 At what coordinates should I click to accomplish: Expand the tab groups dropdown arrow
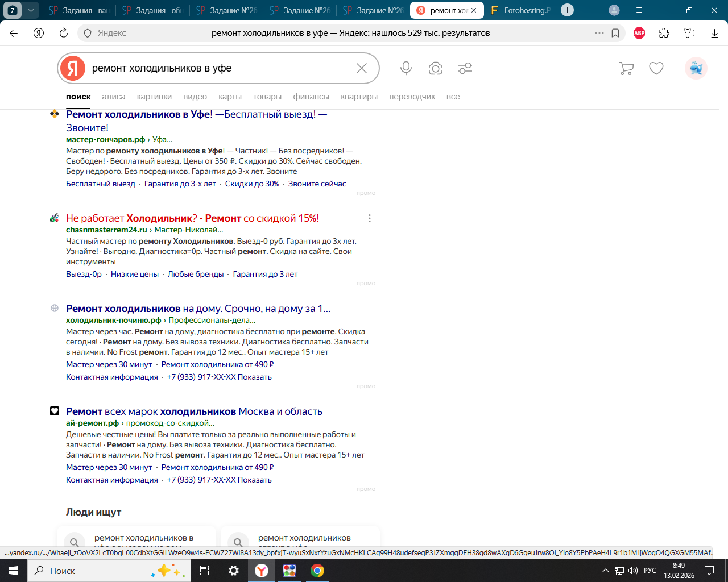click(x=31, y=10)
